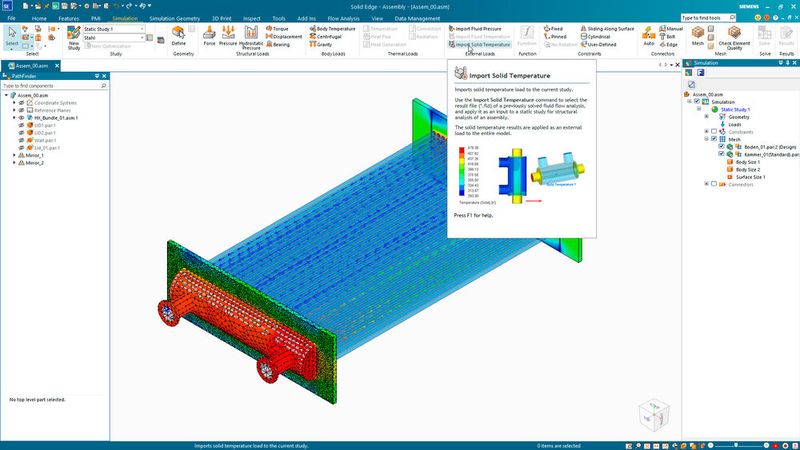Click Import Solid Temperature command
The width and height of the screenshot is (800, 450).
coord(479,44)
